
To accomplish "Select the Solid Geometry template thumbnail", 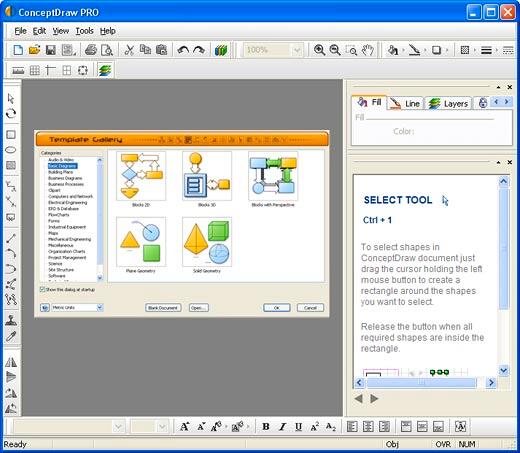I will pos(207,242).
